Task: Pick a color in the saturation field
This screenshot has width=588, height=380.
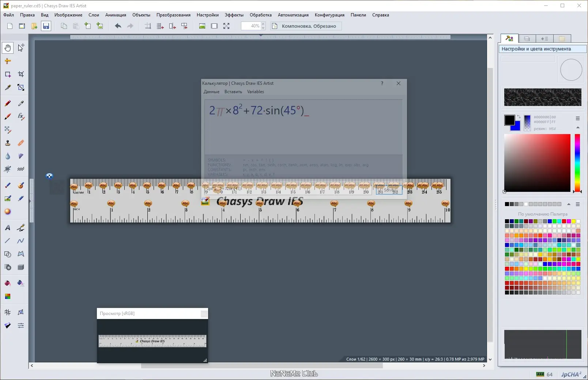Action: [x=537, y=163]
